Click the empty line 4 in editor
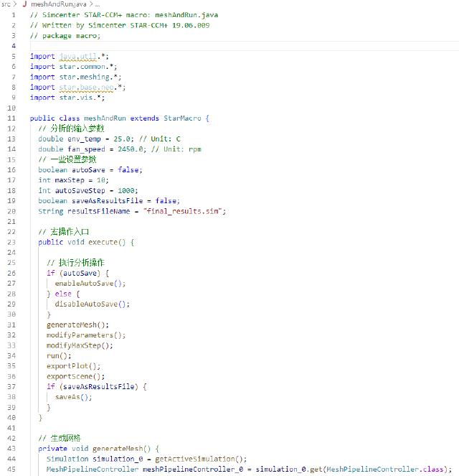This screenshot has width=459, height=476. [245, 46]
